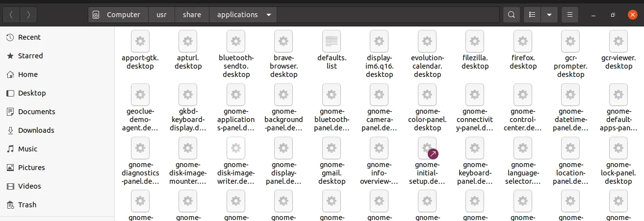The height and width of the screenshot is (221, 644).
Task: Open the hamburger main menu
Action: (569, 15)
